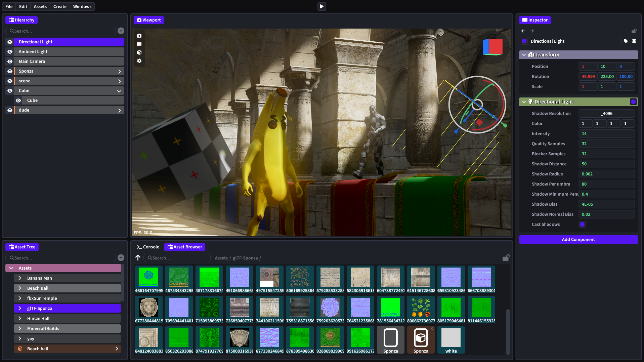This screenshot has height=362, width=644.
Task: Click the viewport cube icon
Action: tap(139, 52)
